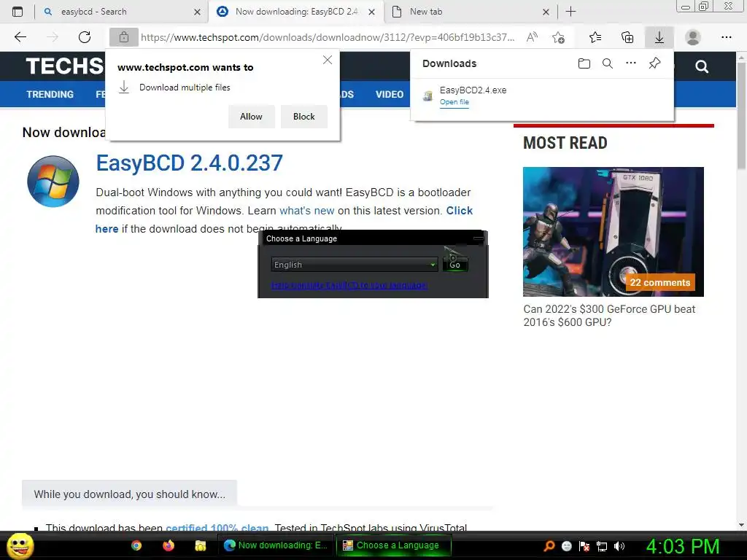
Task: Open the TRENDING menu on TechSpot
Action: (x=50, y=94)
